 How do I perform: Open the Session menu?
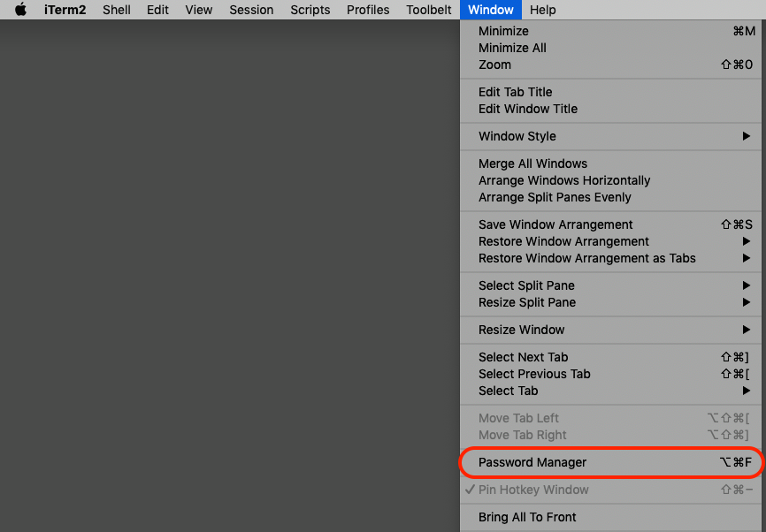(251, 10)
